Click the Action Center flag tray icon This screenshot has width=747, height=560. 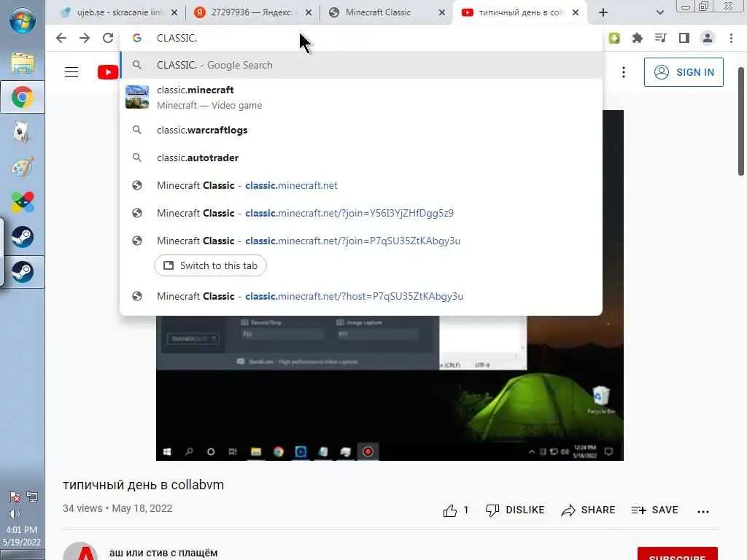coord(15,497)
